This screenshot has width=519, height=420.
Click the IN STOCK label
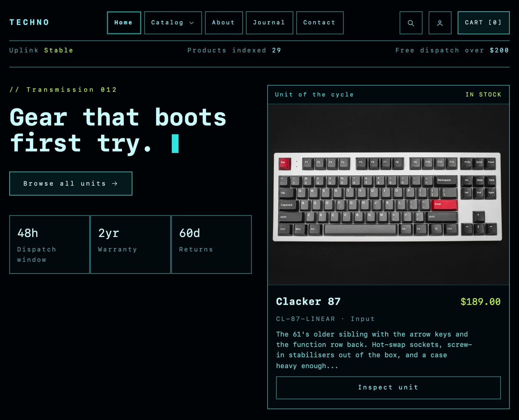tap(483, 95)
